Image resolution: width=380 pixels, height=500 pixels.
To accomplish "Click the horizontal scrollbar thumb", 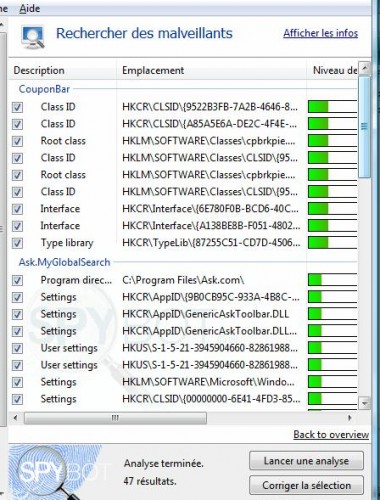I will 115,418.
